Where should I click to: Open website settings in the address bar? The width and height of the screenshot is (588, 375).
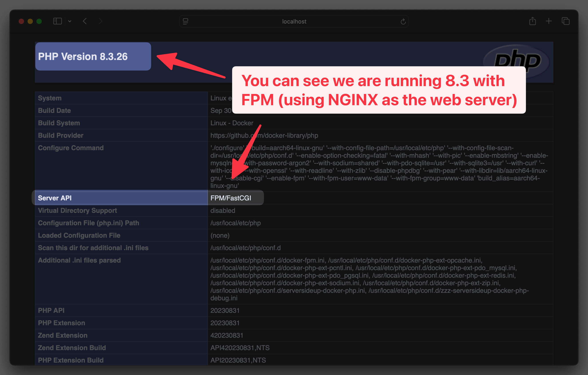(186, 22)
